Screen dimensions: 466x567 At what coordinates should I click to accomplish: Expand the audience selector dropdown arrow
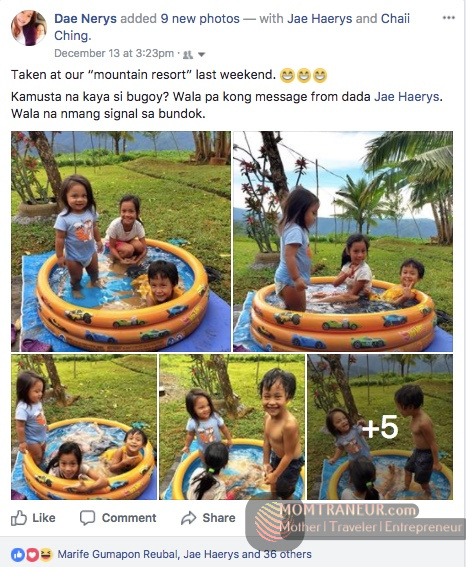[201, 55]
